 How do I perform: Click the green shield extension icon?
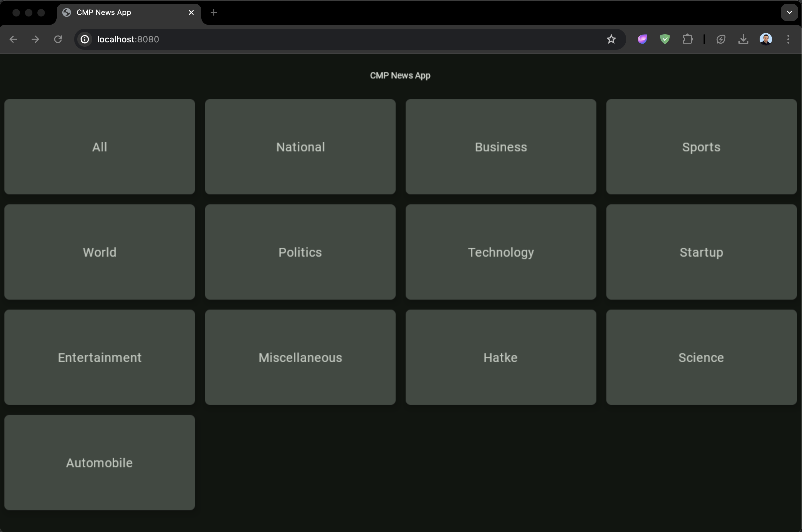(665, 39)
